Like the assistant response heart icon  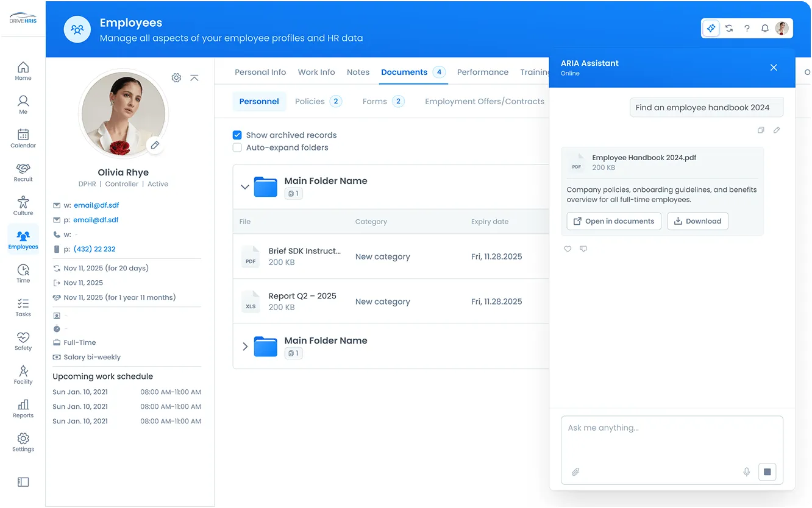coord(568,249)
